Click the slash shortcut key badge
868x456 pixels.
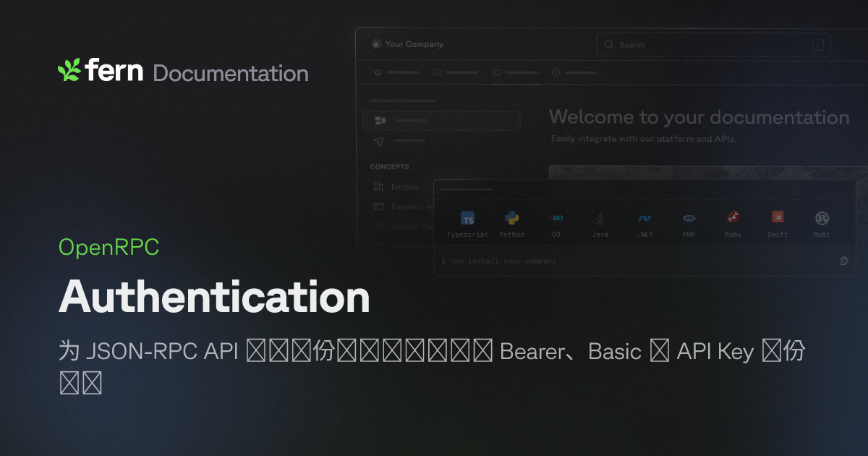(818, 45)
